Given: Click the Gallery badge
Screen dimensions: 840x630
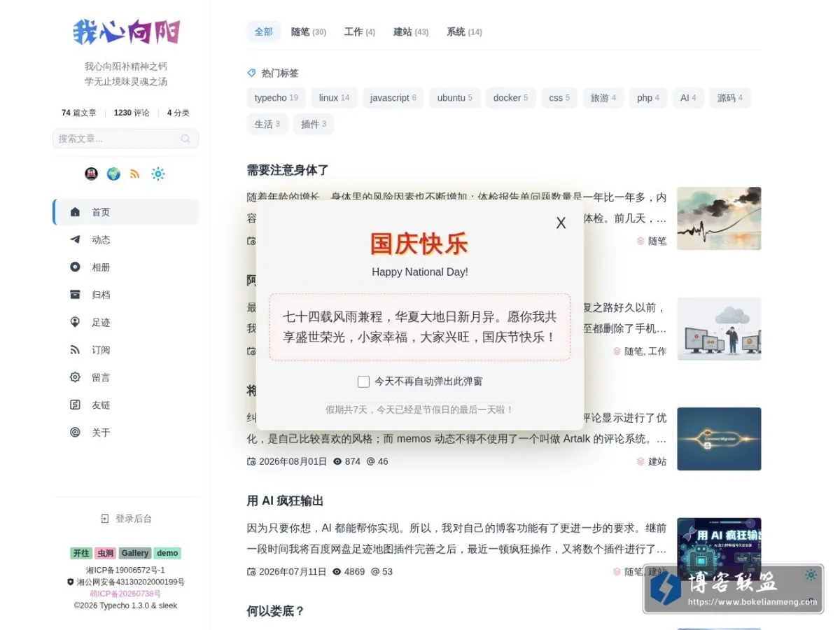Looking at the screenshot, I should [x=135, y=553].
